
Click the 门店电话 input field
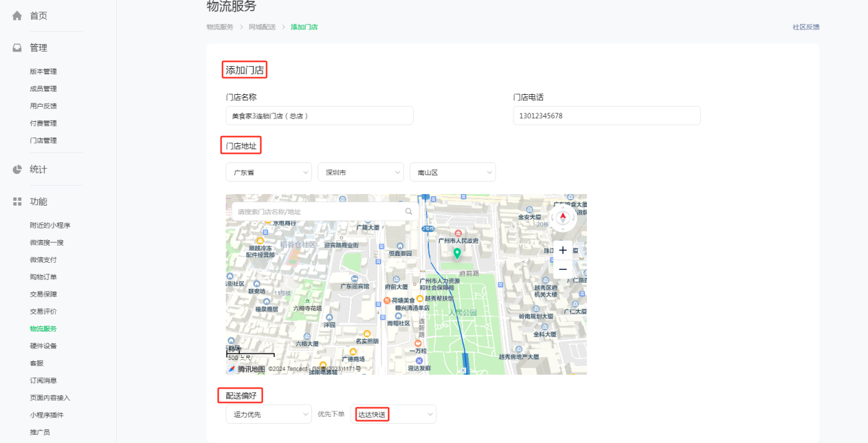(607, 116)
